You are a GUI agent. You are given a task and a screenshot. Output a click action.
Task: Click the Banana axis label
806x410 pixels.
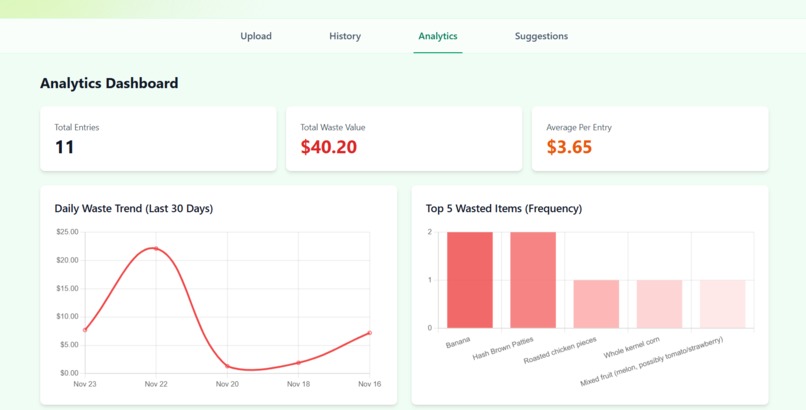(x=458, y=343)
